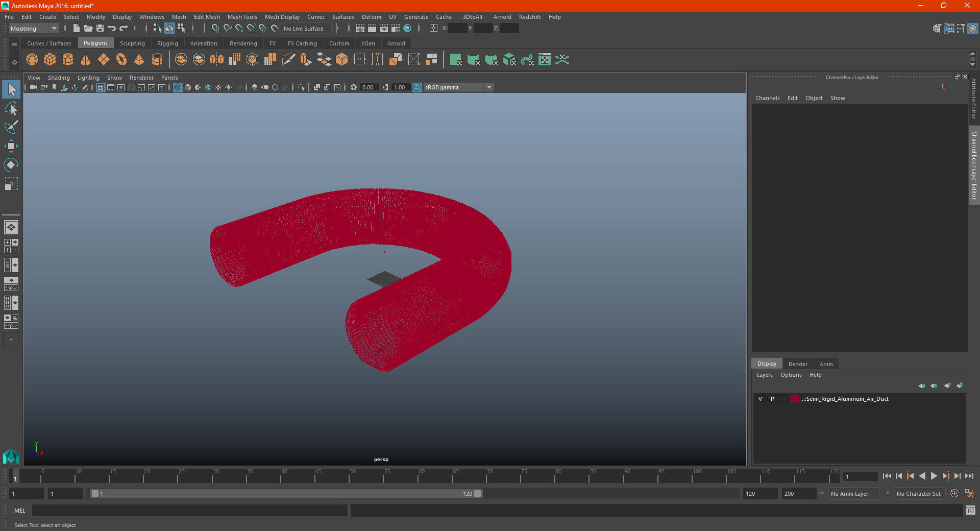Click the time range slider bar
The width and height of the screenshot is (980, 531).
click(x=286, y=494)
